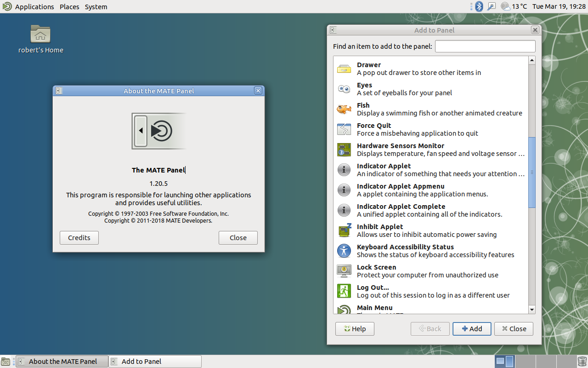Switch to Add to Panel taskbar entry

155,362
